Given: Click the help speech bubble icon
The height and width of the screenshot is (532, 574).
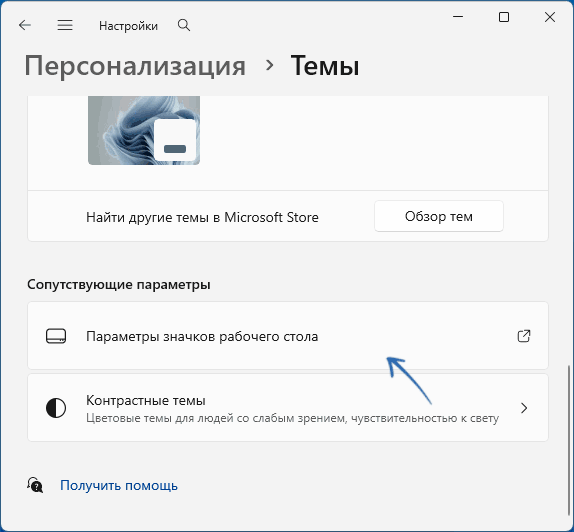Looking at the screenshot, I should pos(35,485).
